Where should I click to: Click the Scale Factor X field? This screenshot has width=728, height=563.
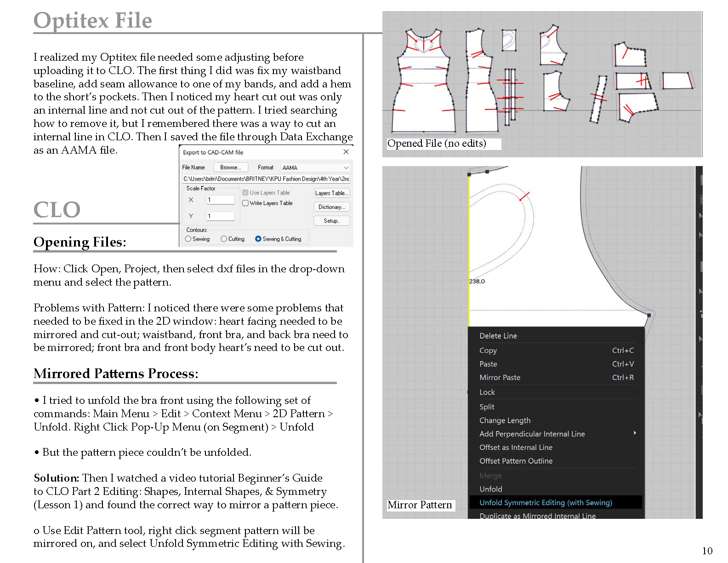click(x=220, y=200)
